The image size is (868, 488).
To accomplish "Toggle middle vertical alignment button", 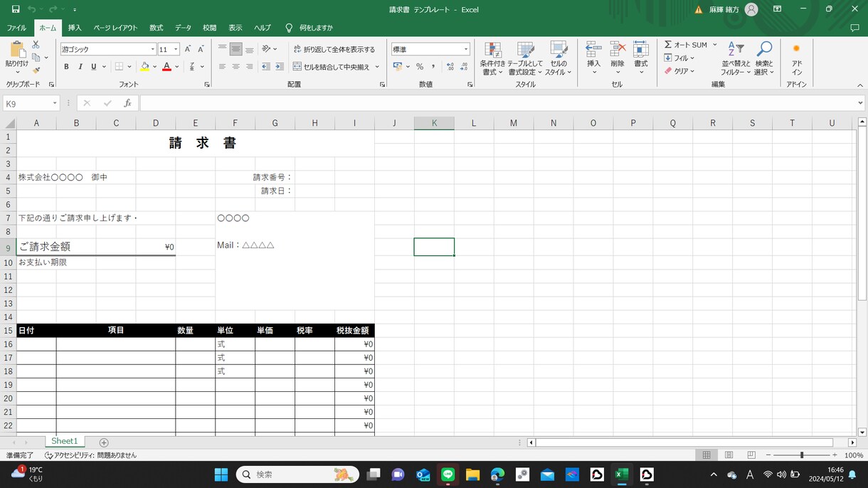I will [x=235, y=49].
